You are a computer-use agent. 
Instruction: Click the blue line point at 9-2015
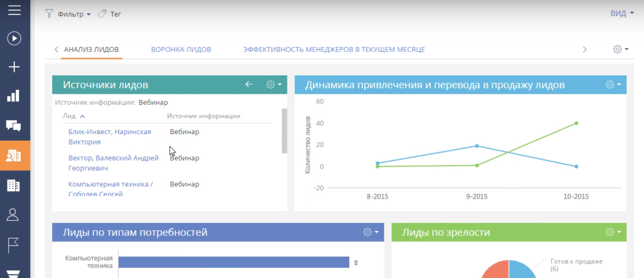pyautogui.click(x=477, y=146)
